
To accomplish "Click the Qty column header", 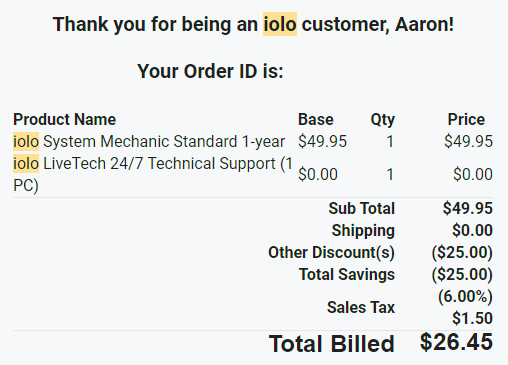I will [x=383, y=120].
